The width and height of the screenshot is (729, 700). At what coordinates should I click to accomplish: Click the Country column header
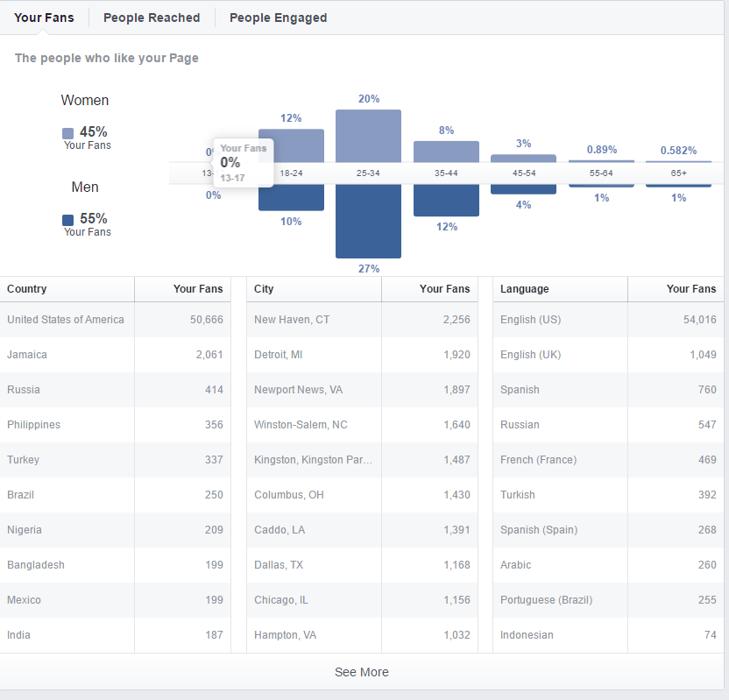(x=27, y=289)
